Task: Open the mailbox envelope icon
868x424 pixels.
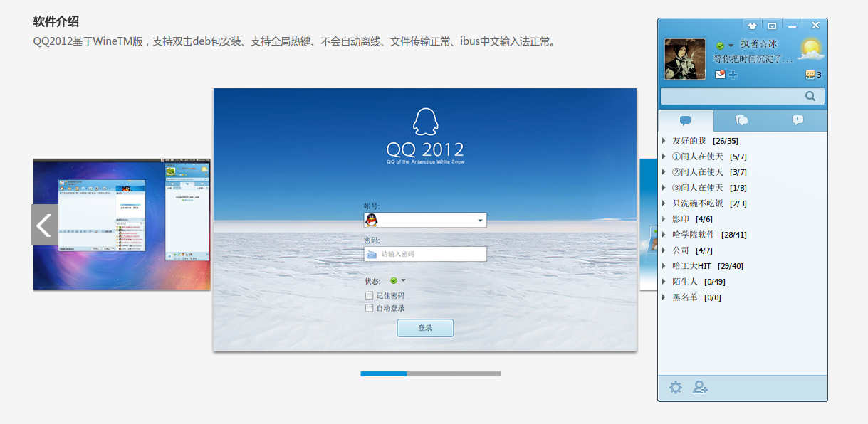Action: pyautogui.click(x=720, y=74)
